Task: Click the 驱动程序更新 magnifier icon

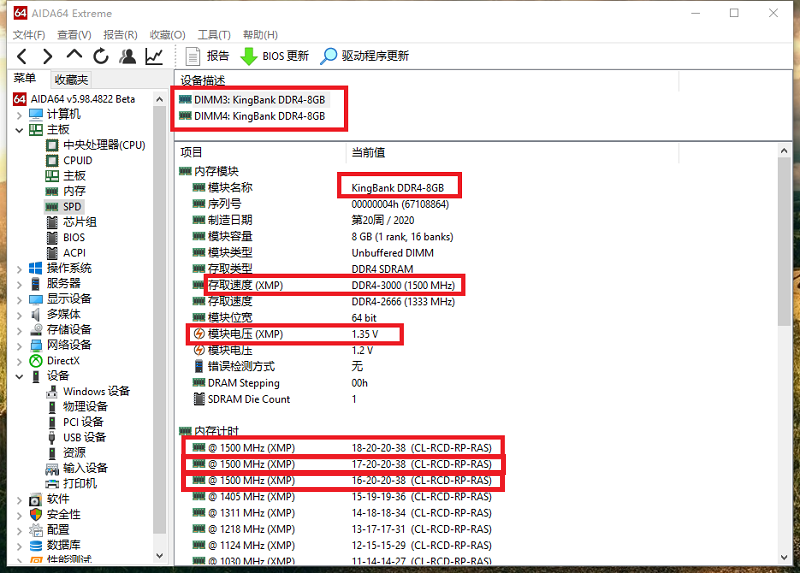Action: point(328,56)
